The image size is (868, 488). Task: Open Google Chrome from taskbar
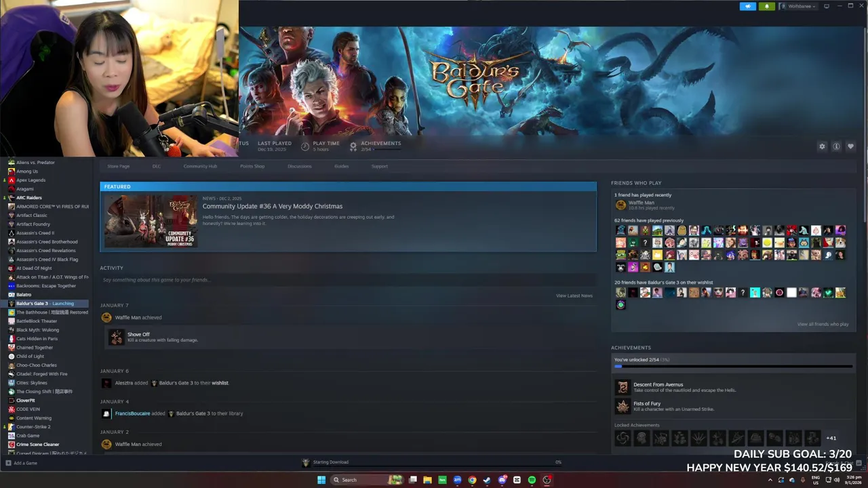[472, 480]
